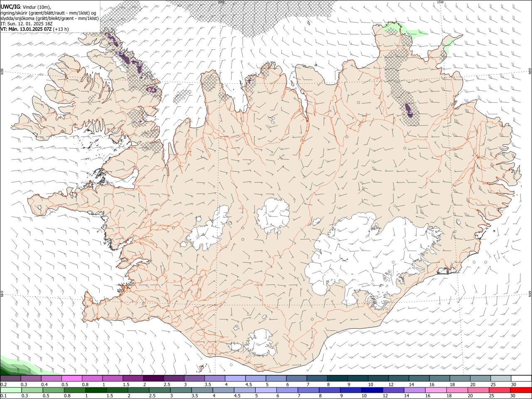Click the purple snow patch in northeast Iceland
The width and height of the screenshot is (532, 399).
click(409, 110)
